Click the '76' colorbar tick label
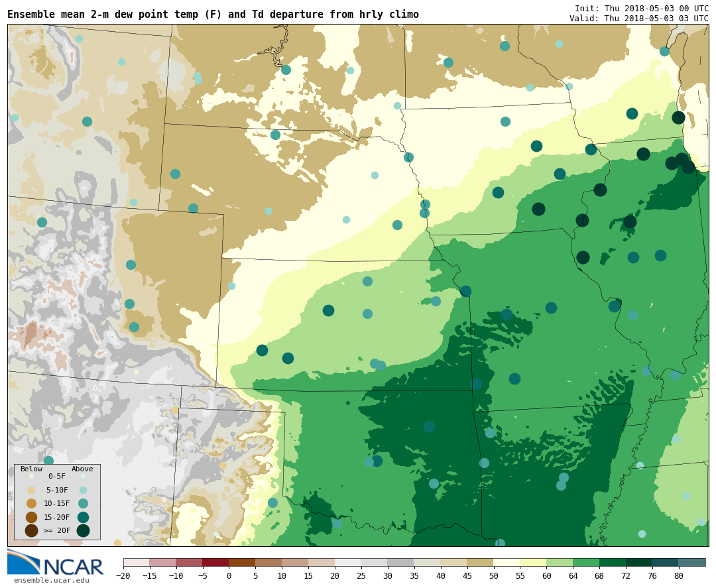 [x=652, y=575]
